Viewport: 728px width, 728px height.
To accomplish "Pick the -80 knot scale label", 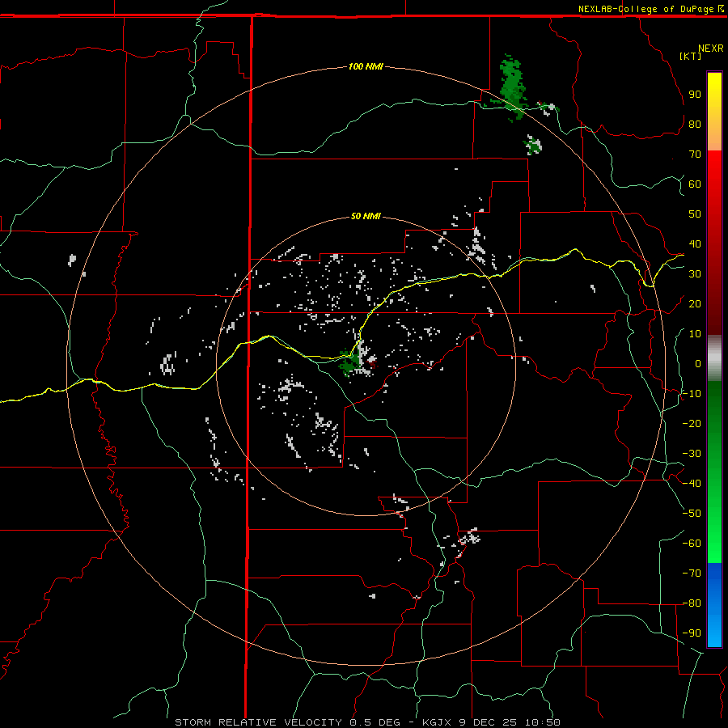I will coord(692,603).
